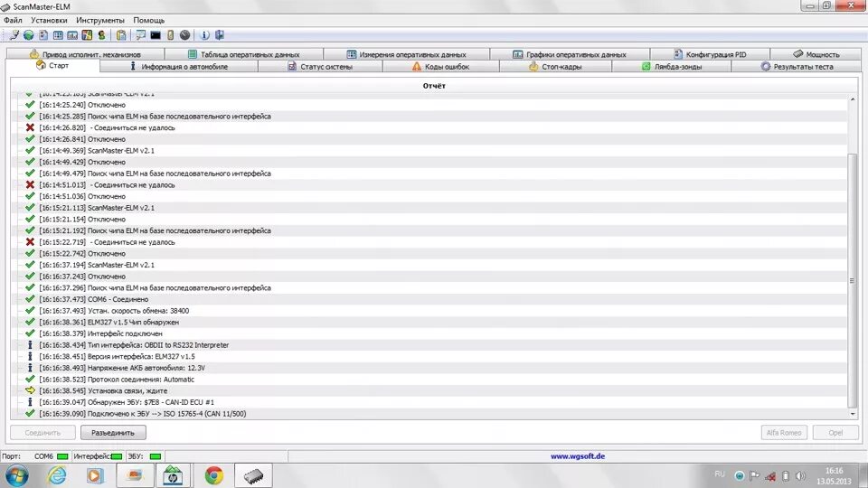The height and width of the screenshot is (488, 868).
Task: Click the Alfa Romeo button
Action: (x=784, y=433)
